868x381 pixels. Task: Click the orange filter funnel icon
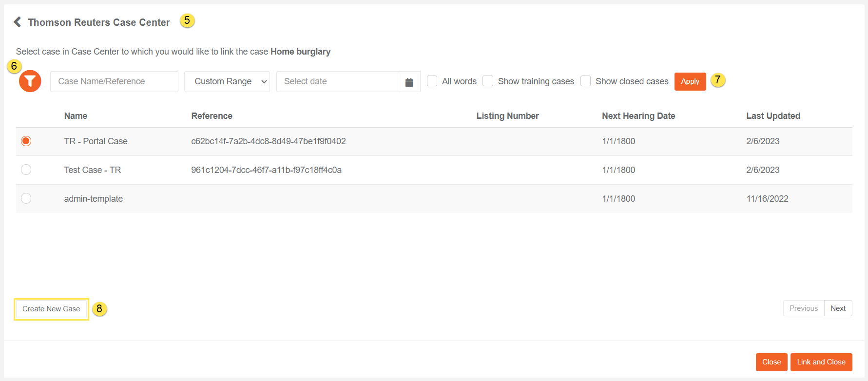(x=30, y=81)
